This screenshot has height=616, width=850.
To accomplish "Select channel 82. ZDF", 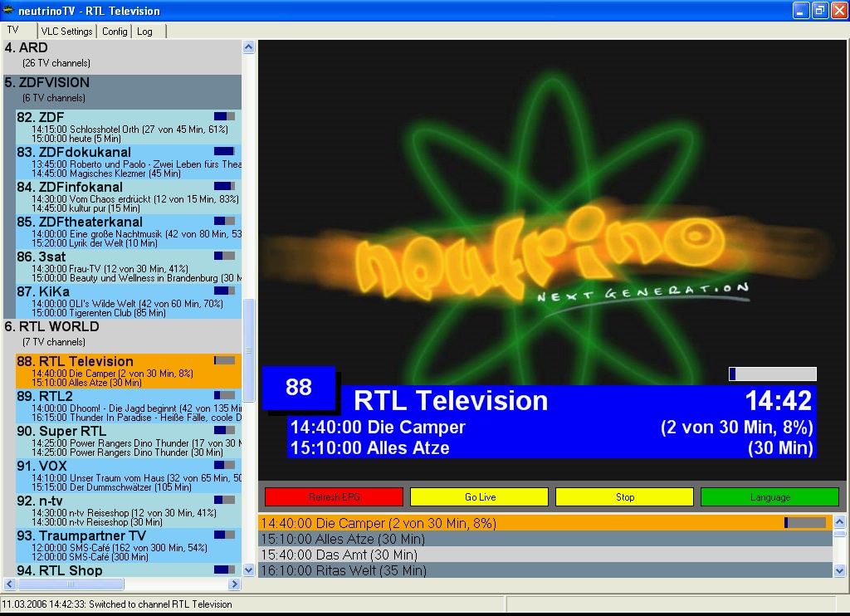I will [x=129, y=127].
